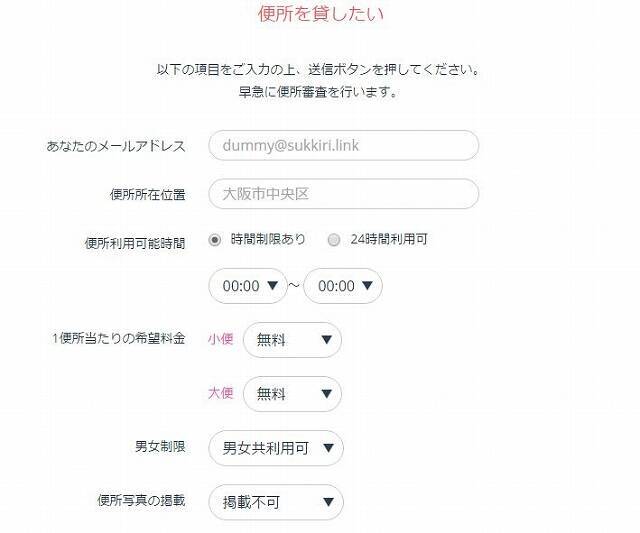Click the 便所所在位置 location input field
640x533 pixels.
[x=343, y=194]
